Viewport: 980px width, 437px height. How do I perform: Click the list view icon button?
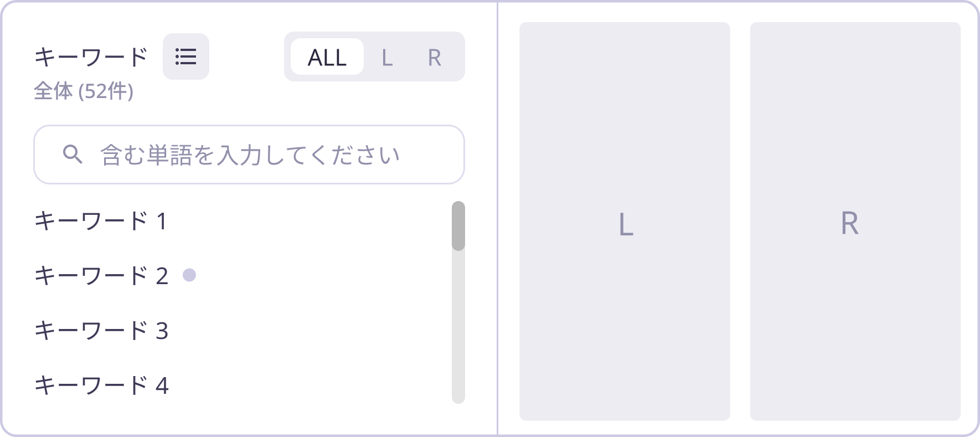point(185,56)
